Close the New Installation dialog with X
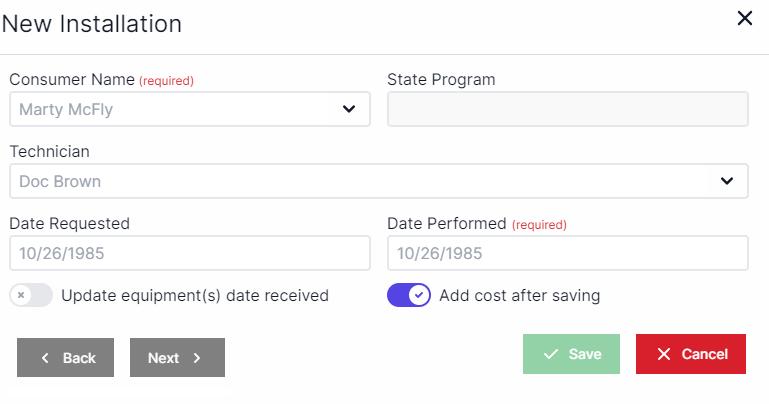This screenshot has height=404, width=769. (x=744, y=18)
